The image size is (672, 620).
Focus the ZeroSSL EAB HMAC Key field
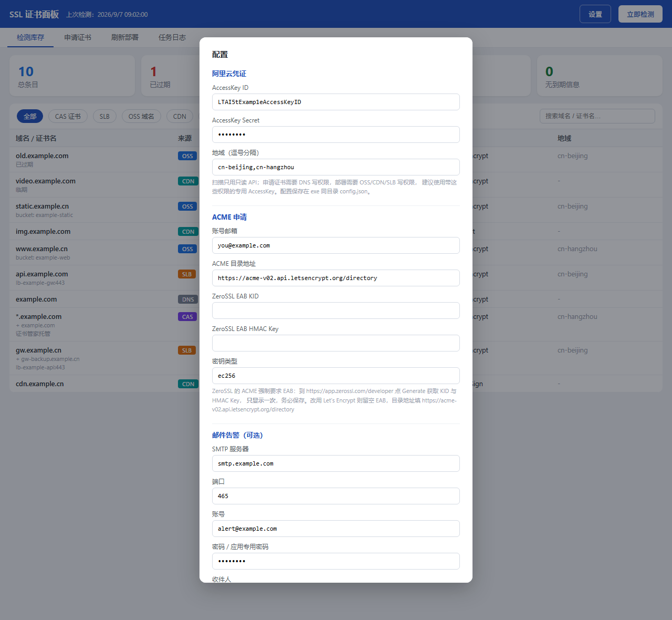(x=336, y=343)
